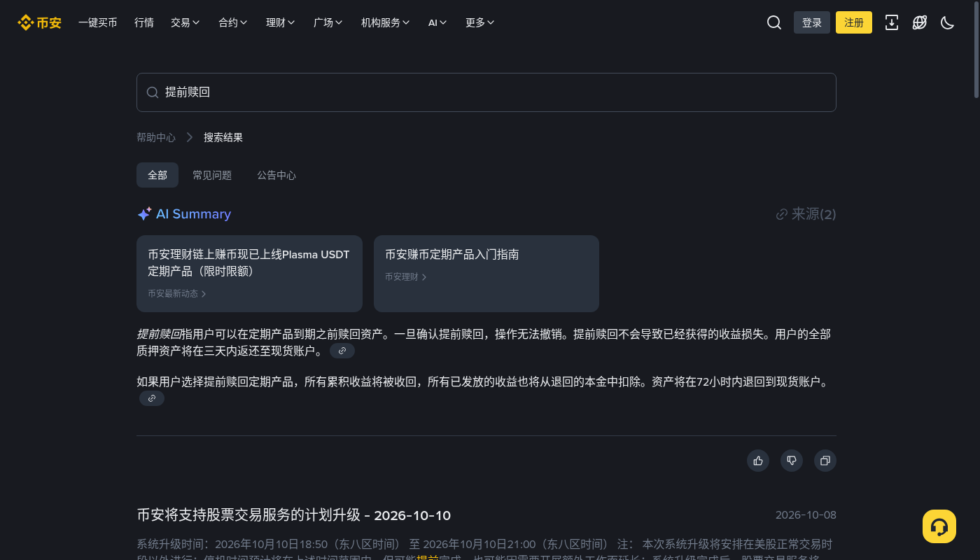Expand the 交易 dropdown menu
Image resolution: width=980 pixels, height=560 pixels.
185,22
